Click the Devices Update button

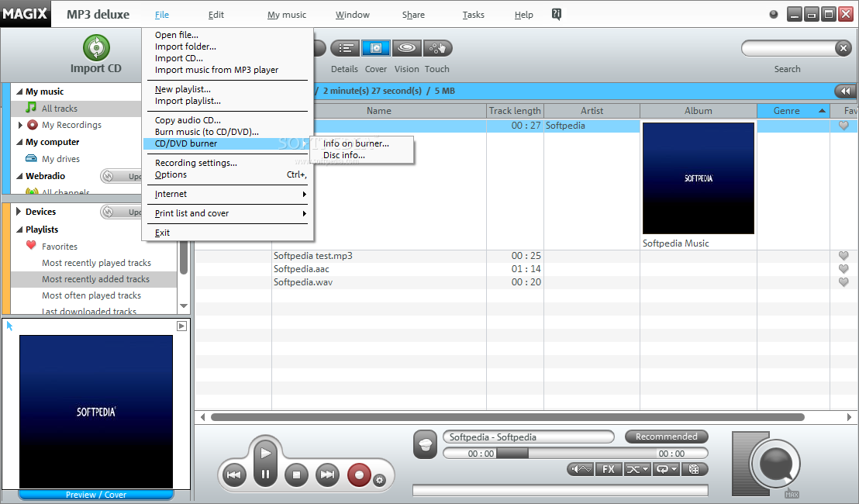tap(122, 212)
